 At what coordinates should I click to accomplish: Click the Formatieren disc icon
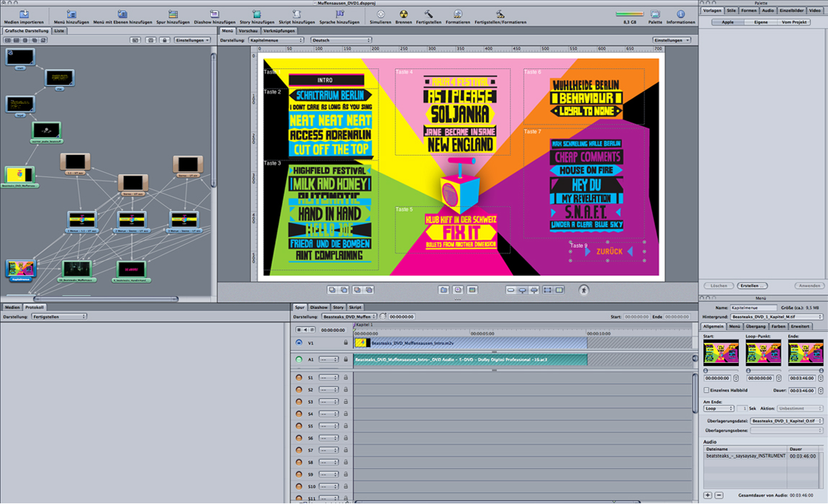click(x=457, y=14)
